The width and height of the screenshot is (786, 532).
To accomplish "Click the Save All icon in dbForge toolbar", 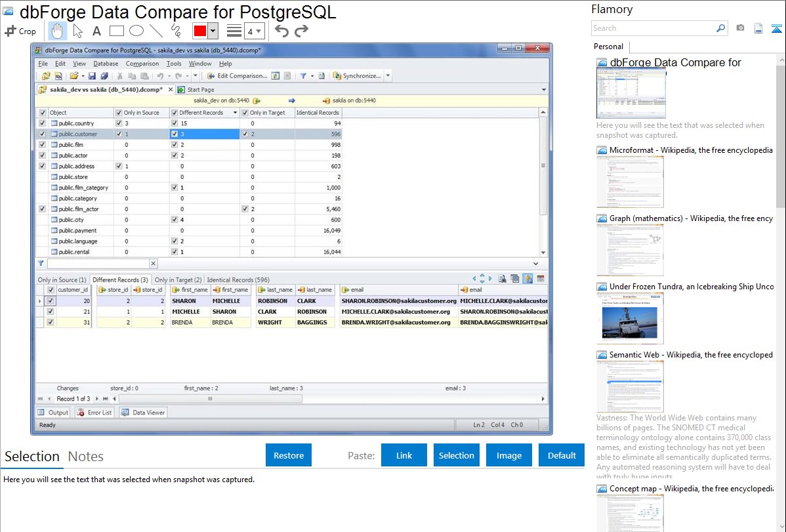I will pos(104,75).
